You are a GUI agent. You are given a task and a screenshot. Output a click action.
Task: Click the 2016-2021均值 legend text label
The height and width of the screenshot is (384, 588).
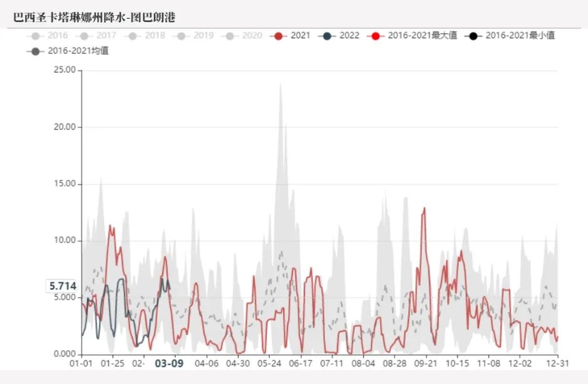click(80, 51)
